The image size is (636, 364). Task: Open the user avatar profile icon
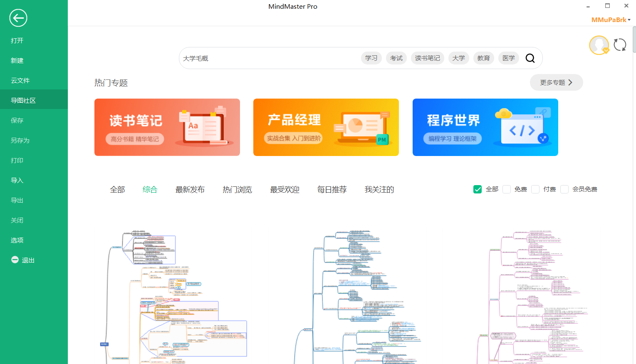[599, 45]
